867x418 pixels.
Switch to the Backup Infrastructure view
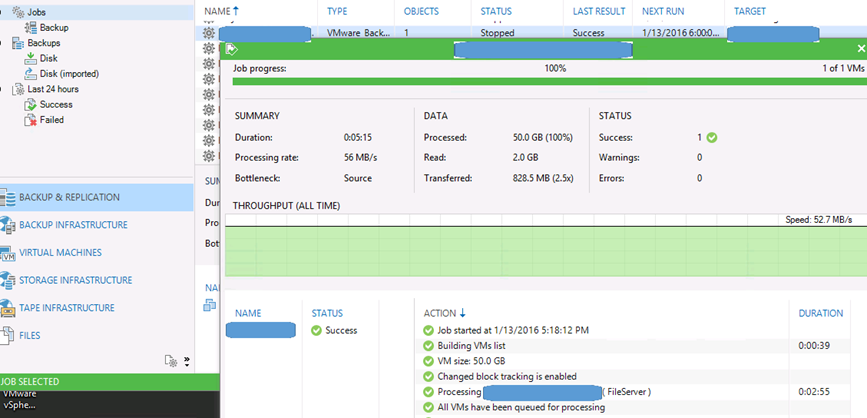(x=73, y=225)
